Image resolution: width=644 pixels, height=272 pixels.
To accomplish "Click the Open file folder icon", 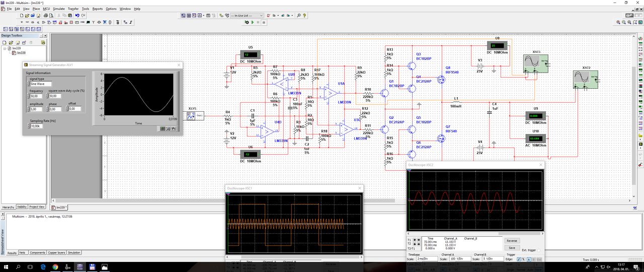I will [x=28, y=16].
